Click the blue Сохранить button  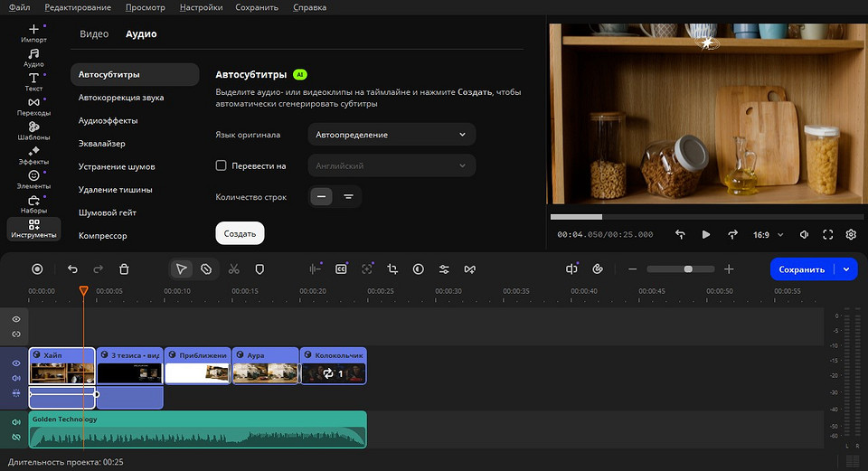802,269
